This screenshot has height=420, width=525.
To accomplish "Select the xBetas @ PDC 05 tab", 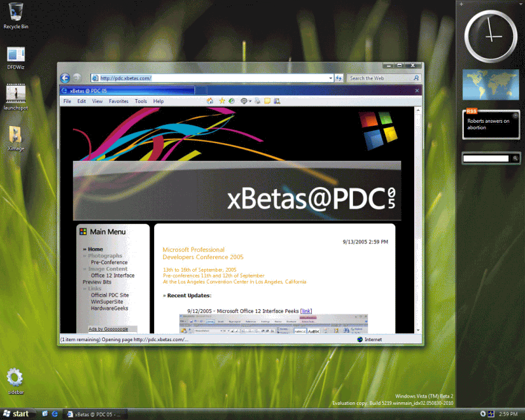I will pos(127,91).
